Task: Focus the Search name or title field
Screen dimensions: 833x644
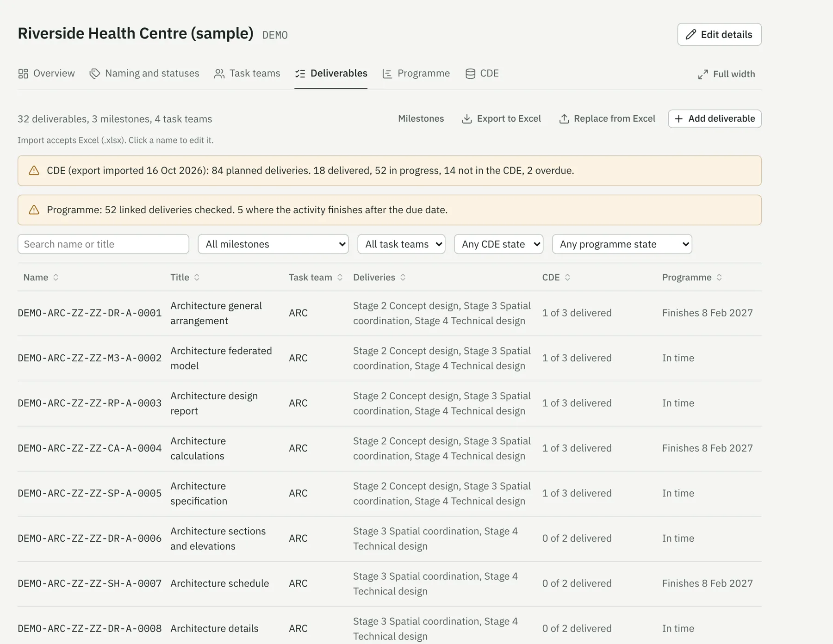Action: point(103,244)
